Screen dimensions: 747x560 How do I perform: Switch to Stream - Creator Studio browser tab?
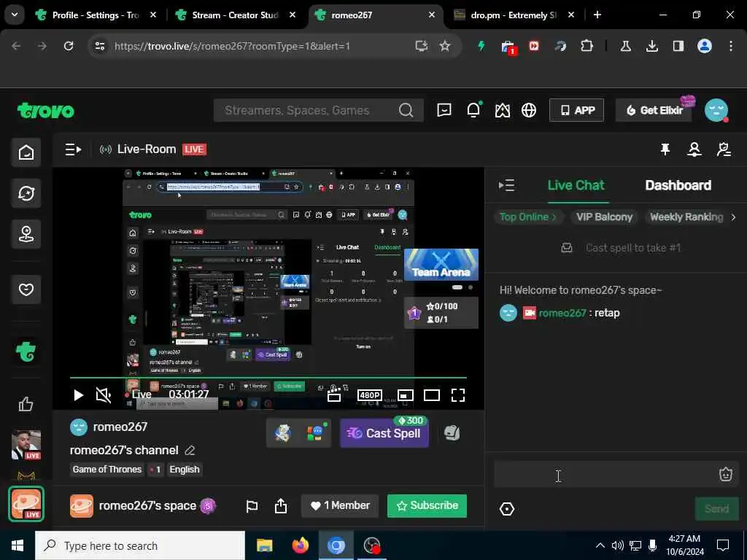tap(236, 15)
